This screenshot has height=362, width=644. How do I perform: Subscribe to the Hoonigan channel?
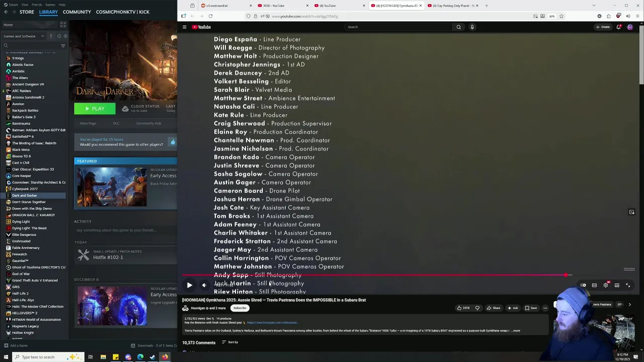tap(239, 308)
